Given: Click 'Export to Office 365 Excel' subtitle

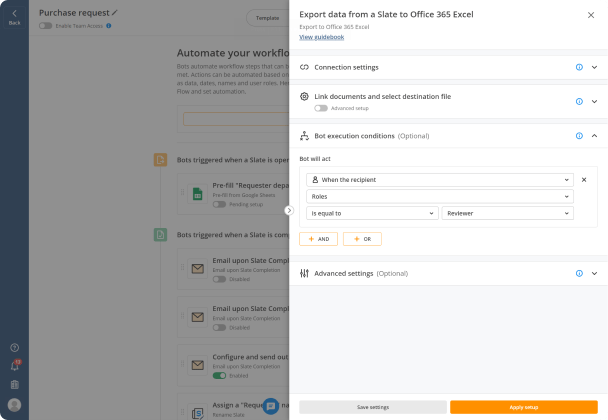Looking at the screenshot, I should (334, 27).
